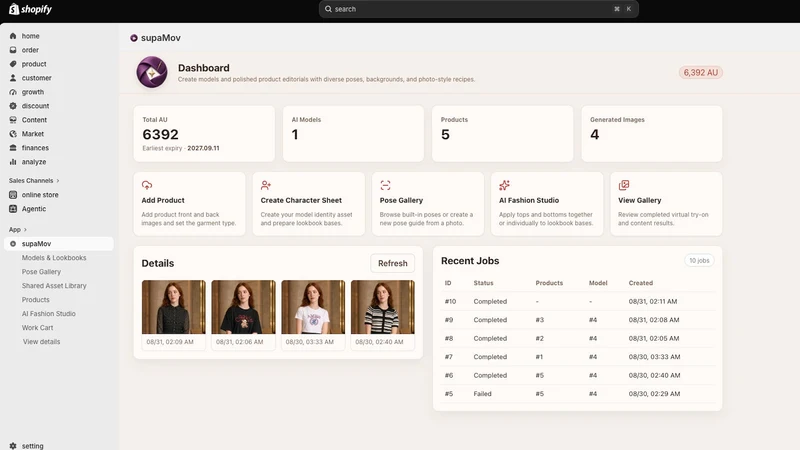Click the Add Product upload icon

[147, 185]
